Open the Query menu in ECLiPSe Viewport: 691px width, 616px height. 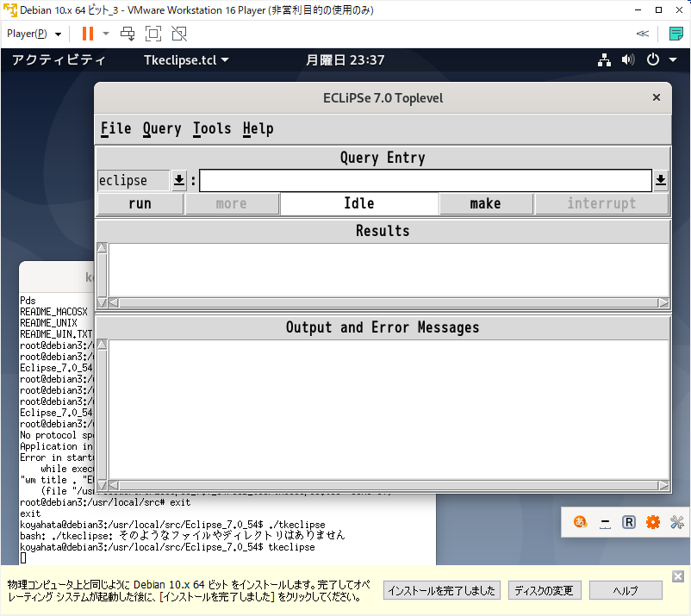(162, 128)
